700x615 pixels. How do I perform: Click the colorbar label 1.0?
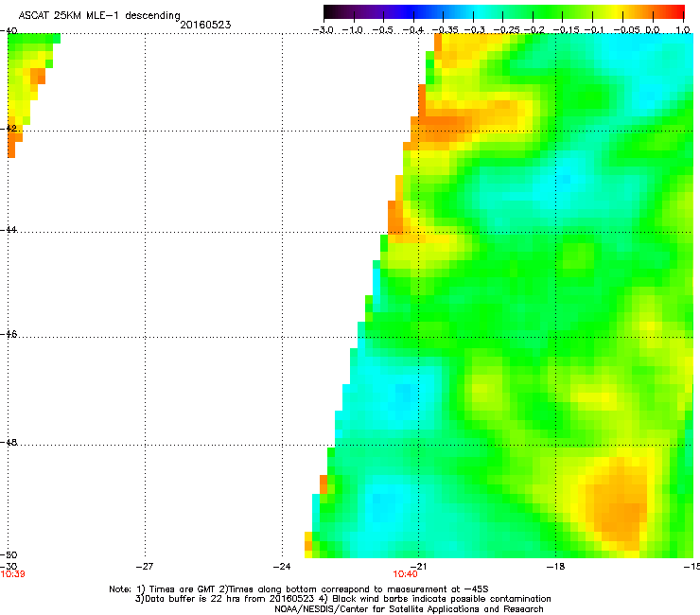pyautogui.click(x=683, y=30)
